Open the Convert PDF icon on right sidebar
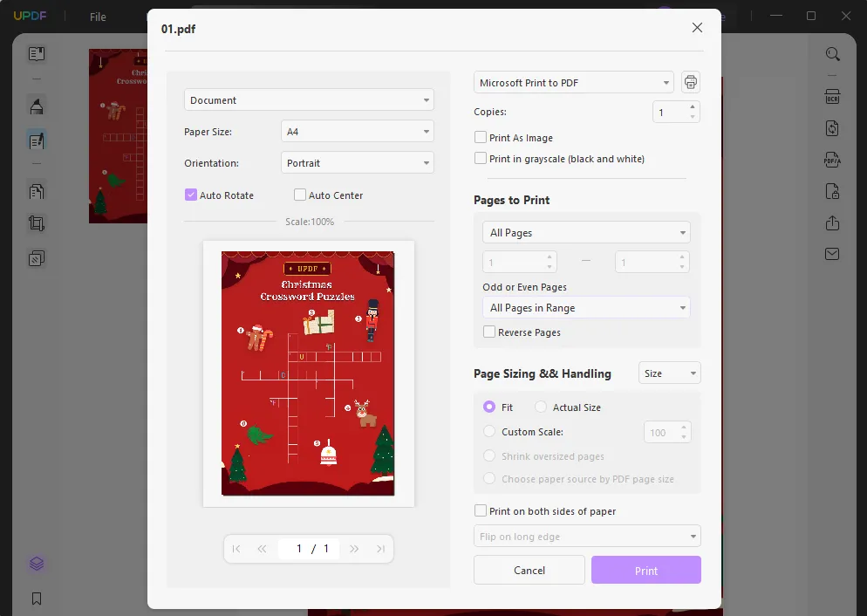867x616 pixels. click(833, 128)
